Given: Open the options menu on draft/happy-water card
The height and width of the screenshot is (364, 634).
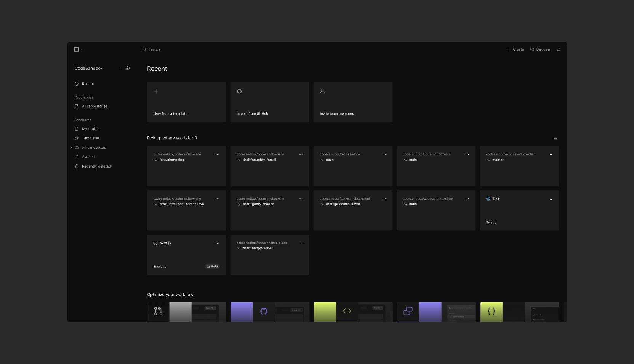Looking at the screenshot, I should click(301, 243).
